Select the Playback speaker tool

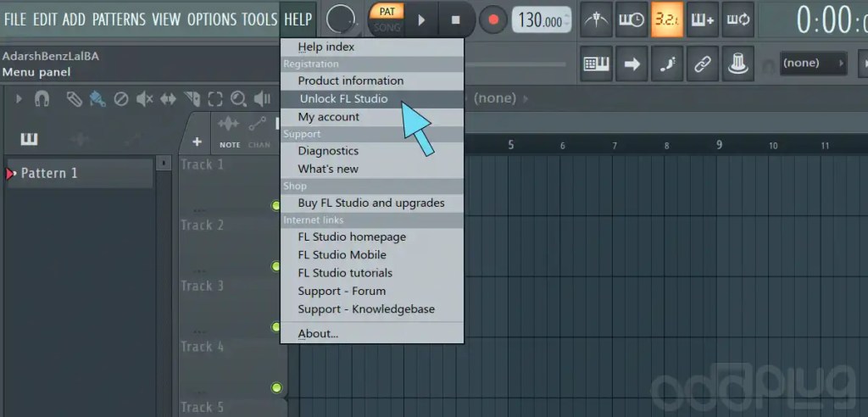[x=262, y=99]
